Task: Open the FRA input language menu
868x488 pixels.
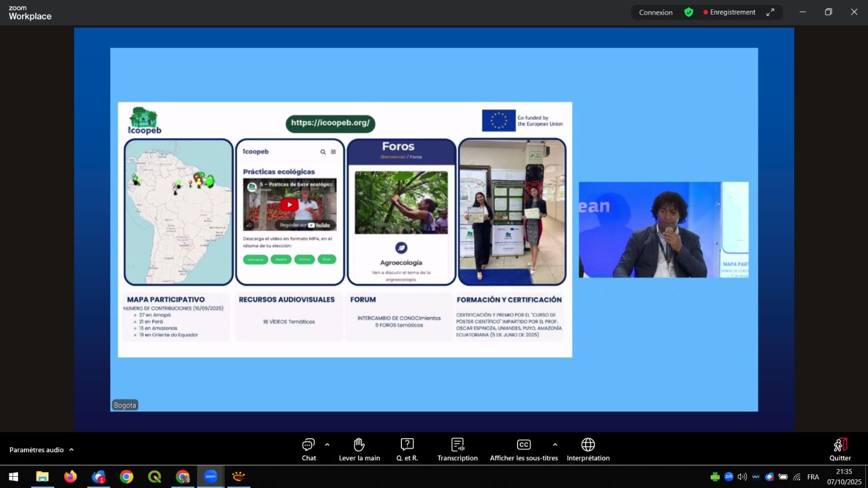Action: point(813,477)
